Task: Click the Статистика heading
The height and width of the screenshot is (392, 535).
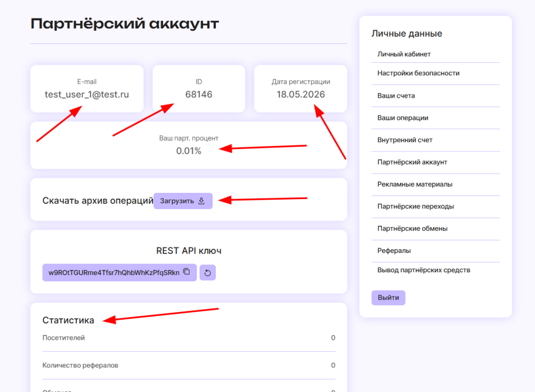Action: point(68,320)
